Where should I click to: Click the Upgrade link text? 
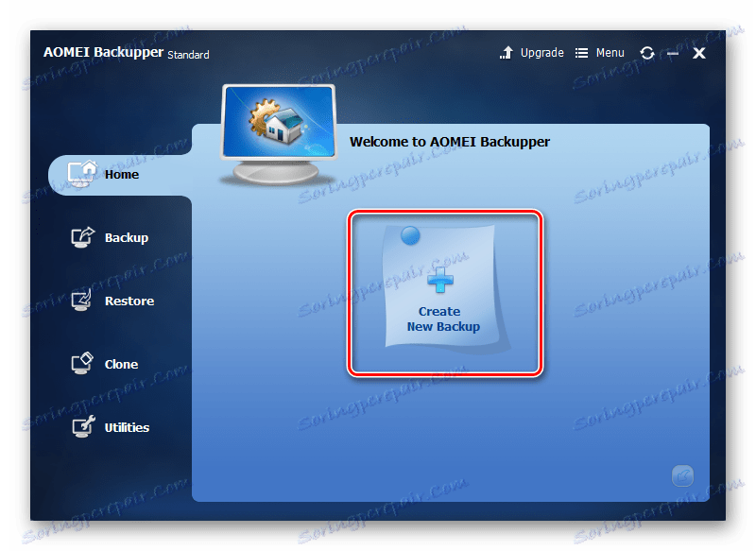(x=541, y=53)
